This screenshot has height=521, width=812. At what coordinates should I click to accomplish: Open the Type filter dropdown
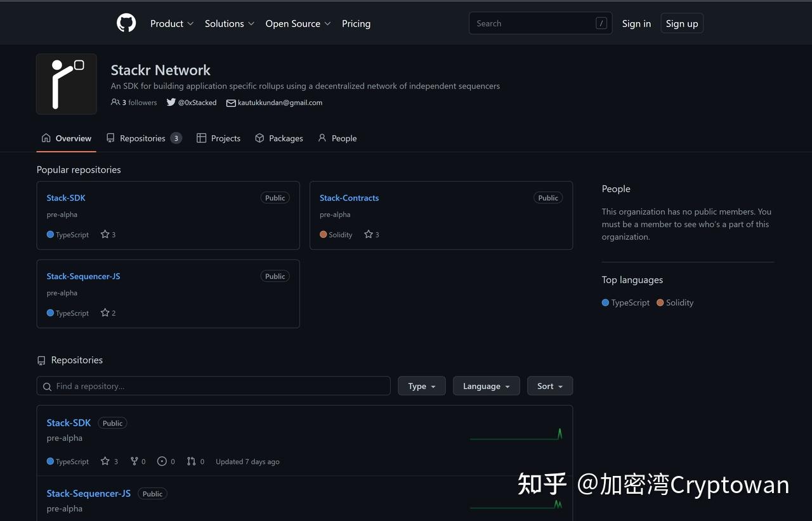tap(422, 386)
